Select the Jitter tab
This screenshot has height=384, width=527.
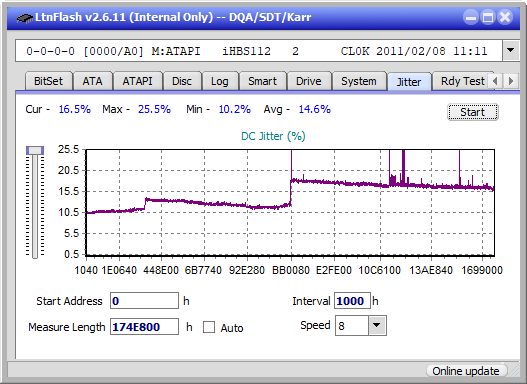(x=409, y=82)
